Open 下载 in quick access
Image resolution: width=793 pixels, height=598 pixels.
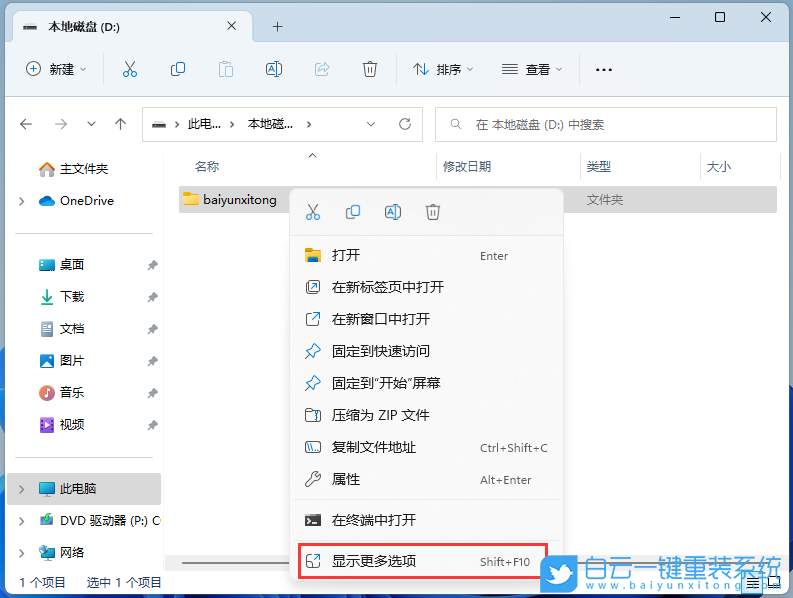pos(62,296)
